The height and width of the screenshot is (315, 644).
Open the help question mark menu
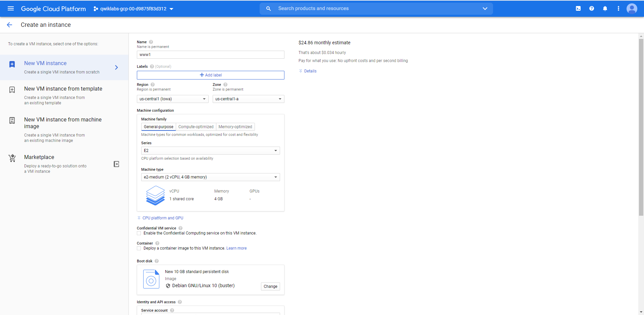[592, 9]
